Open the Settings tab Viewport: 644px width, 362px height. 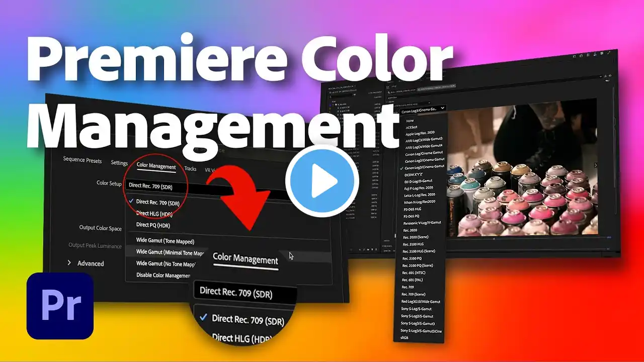(119, 163)
